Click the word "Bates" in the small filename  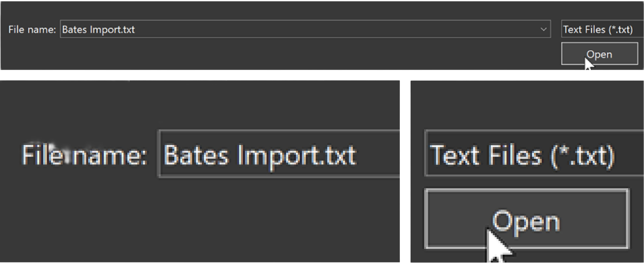pyautogui.click(x=74, y=30)
